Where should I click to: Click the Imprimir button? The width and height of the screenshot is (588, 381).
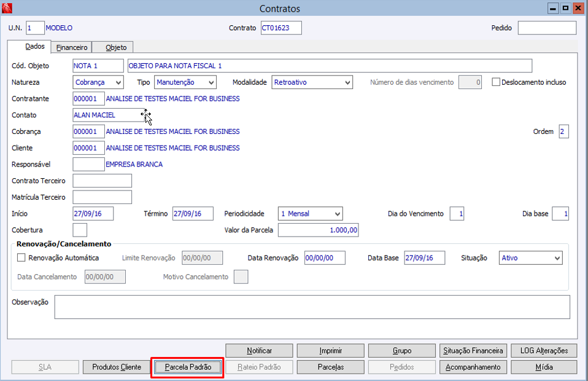[330, 351]
